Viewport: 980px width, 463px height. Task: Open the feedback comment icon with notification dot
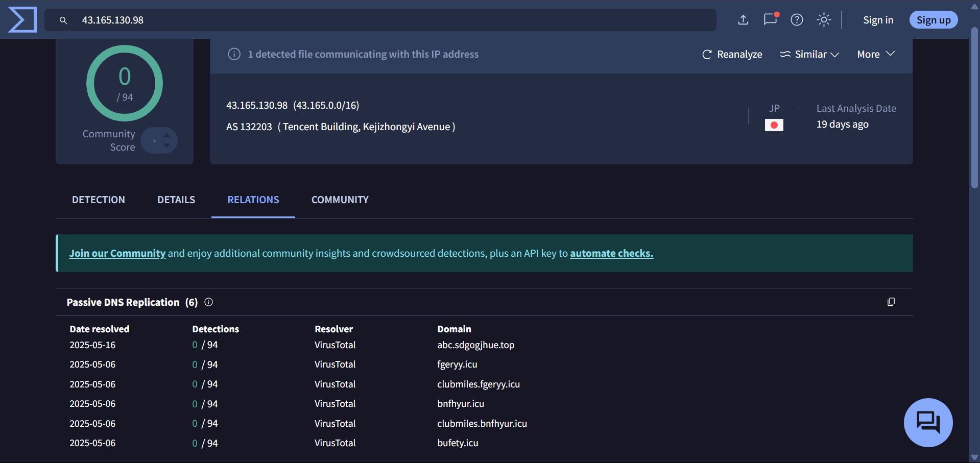770,20
